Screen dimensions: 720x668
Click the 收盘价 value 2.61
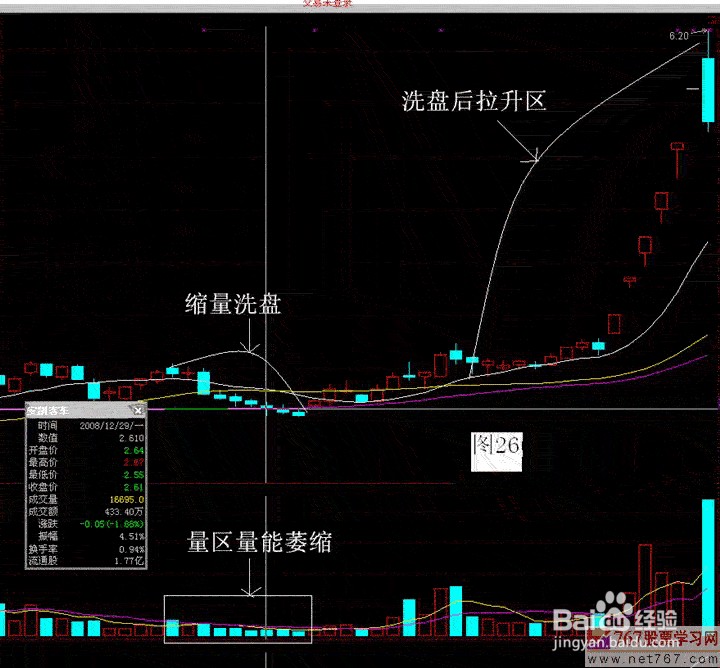click(134, 487)
